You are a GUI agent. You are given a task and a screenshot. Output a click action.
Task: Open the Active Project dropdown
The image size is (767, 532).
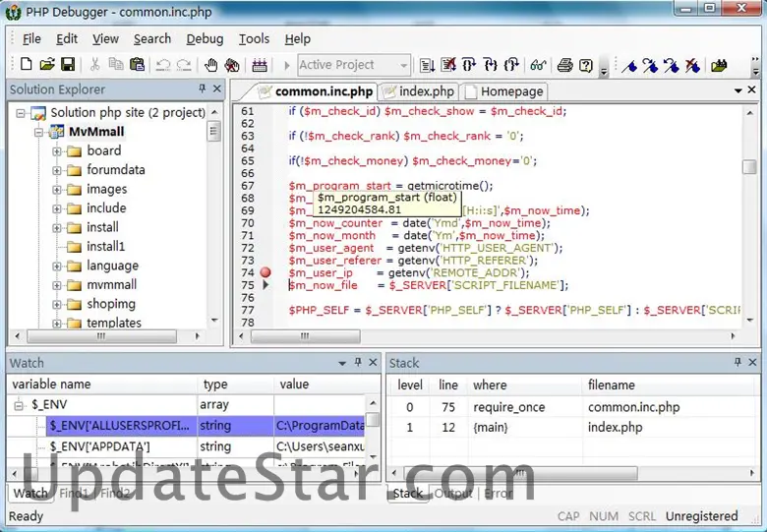(x=403, y=65)
